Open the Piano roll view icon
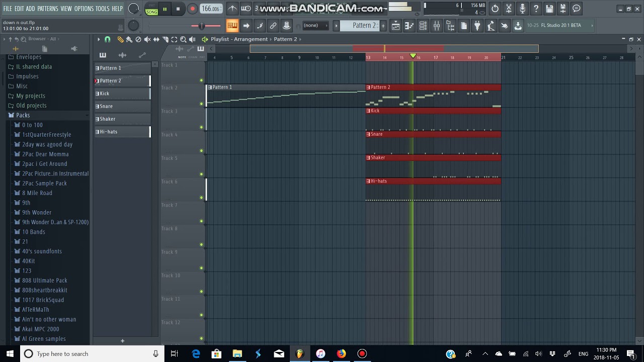 [410, 26]
